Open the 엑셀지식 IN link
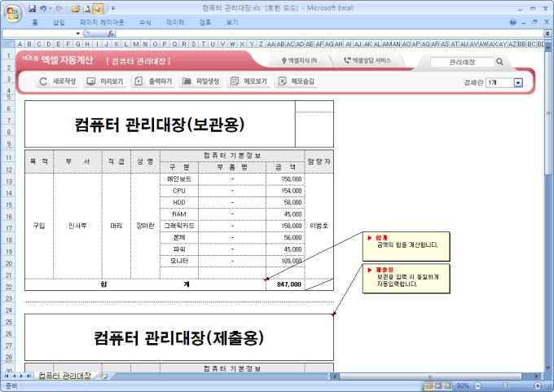554x392 pixels. click(299, 61)
